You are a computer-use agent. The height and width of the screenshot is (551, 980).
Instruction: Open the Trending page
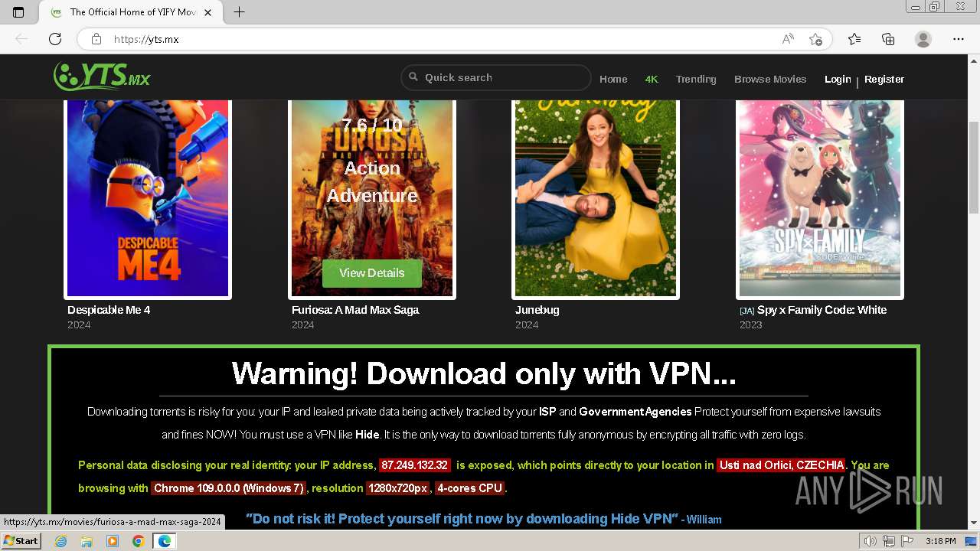pos(696,79)
